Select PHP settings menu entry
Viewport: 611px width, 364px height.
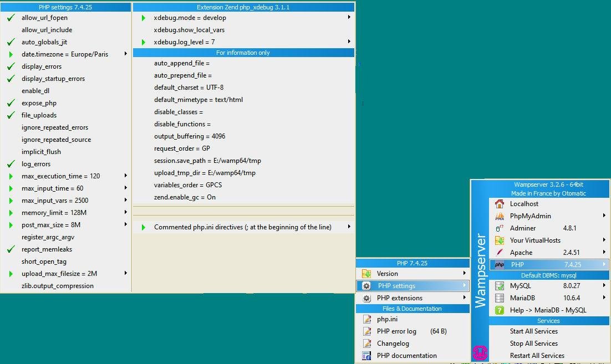coord(413,286)
